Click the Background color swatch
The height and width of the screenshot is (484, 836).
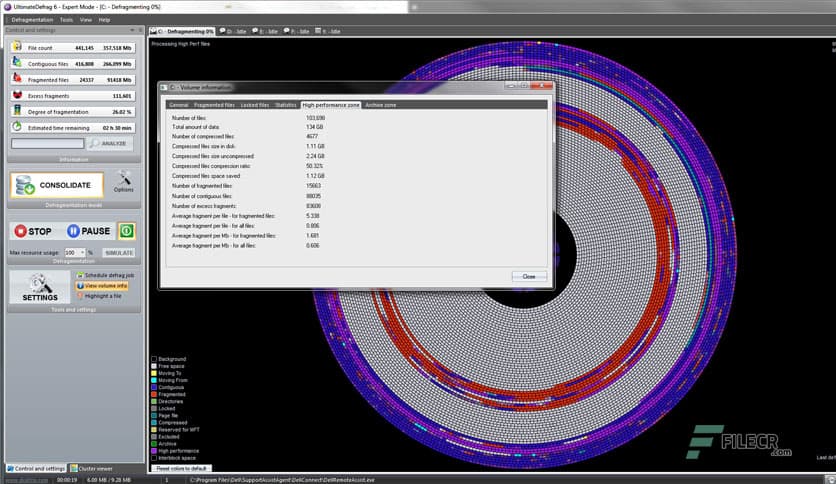point(154,359)
